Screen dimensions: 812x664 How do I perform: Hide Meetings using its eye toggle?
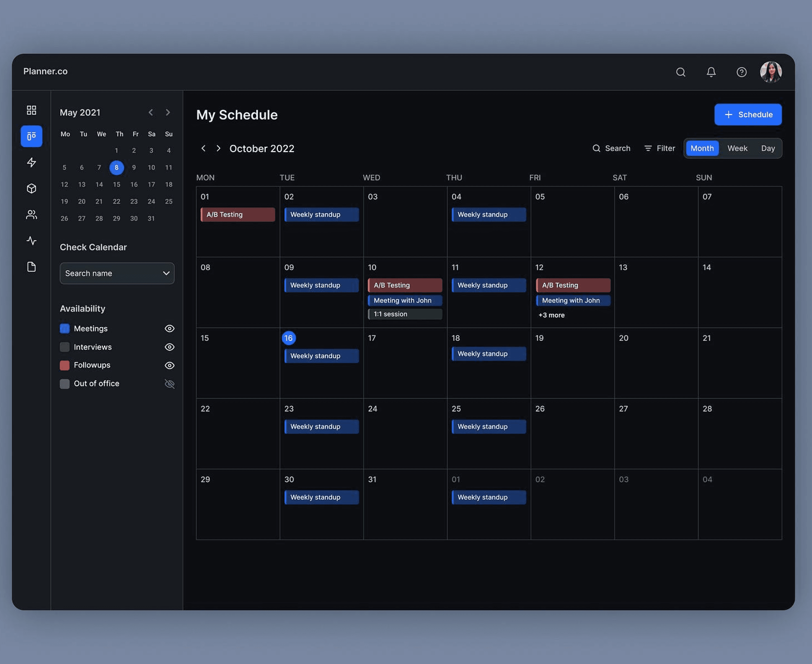coord(170,328)
